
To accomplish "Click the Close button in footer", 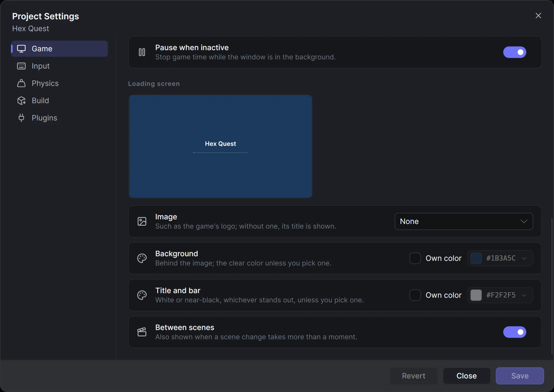I will coord(467,376).
